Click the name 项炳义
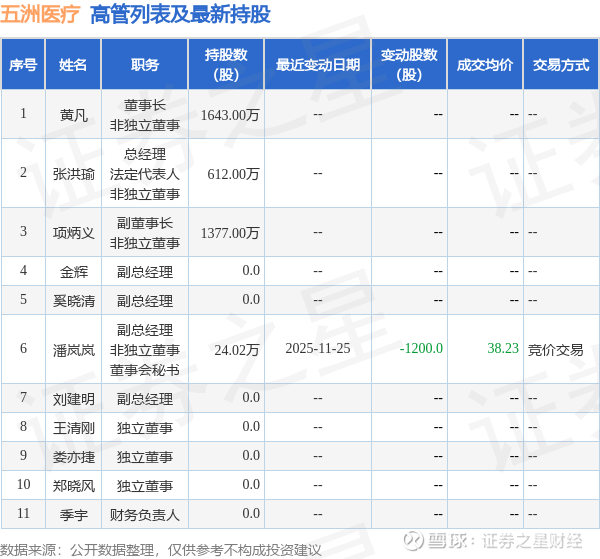 73,232
